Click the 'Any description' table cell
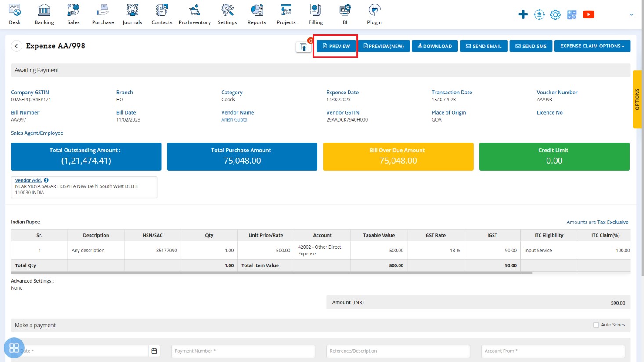The image size is (644, 362). click(96, 251)
